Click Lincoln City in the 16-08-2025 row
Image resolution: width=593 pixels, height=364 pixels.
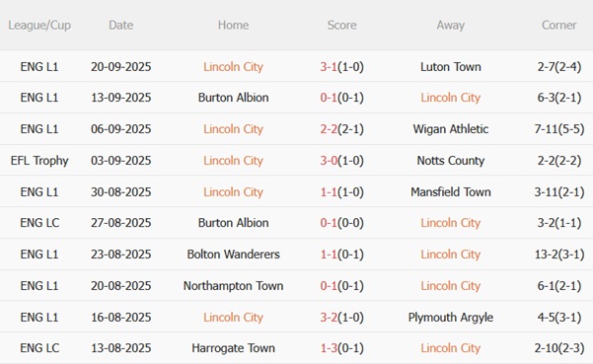click(x=233, y=317)
